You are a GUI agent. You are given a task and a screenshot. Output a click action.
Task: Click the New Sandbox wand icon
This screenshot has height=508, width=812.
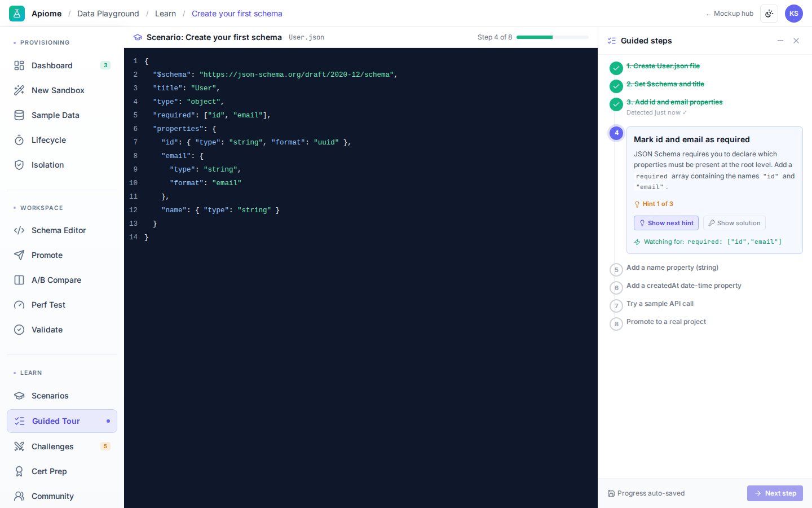coord(19,90)
